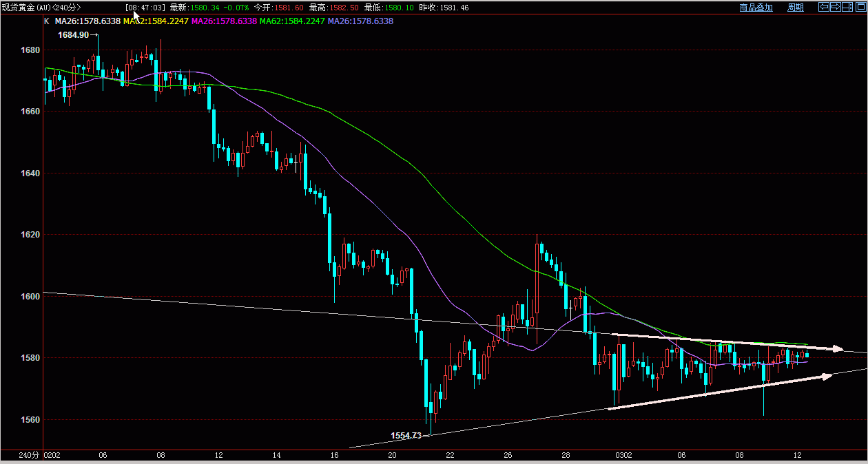
Task: Click the 1640 price axis label
Action: click(31, 173)
